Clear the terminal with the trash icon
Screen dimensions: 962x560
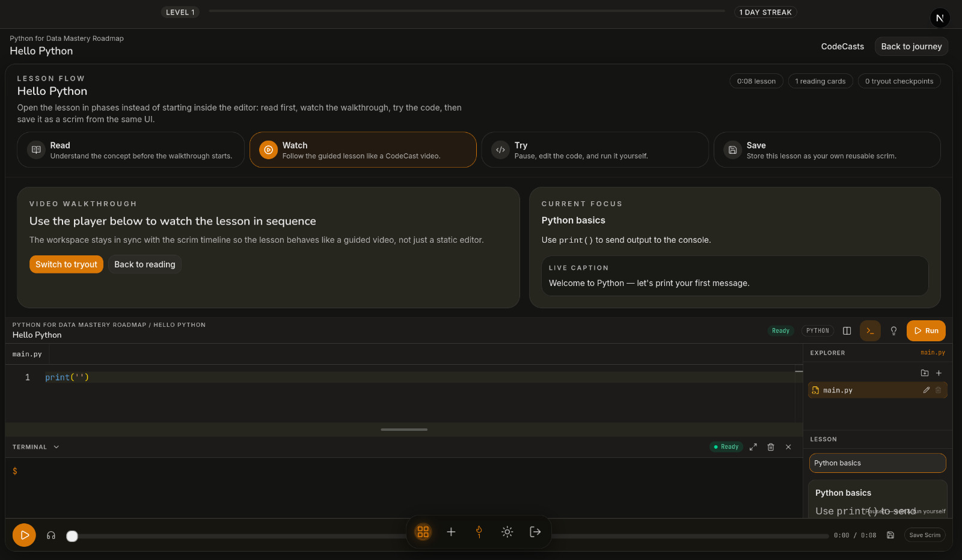tap(771, 447)
